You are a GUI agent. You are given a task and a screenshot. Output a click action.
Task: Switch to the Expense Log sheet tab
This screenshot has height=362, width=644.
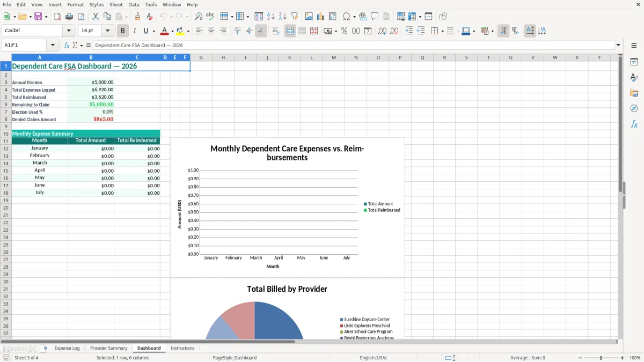coord(67,349)
